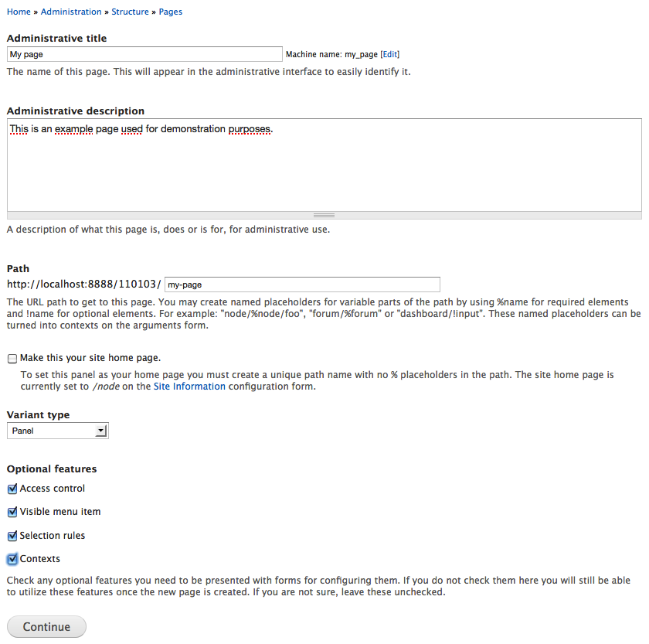Navigate to the Pages breadcrumb link

pyautogui.click(x=171, y=12)
